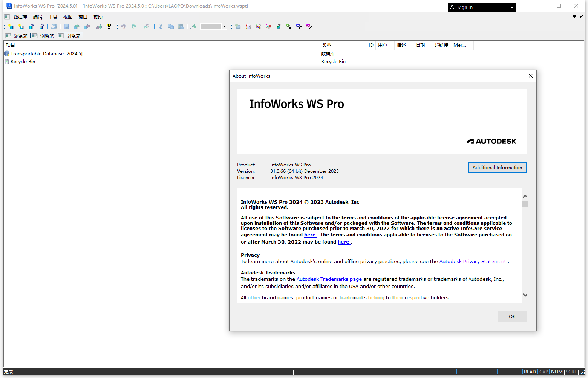This screenshot has width=588, height=378.
Task: Click the blue open-lock toolbar icon
Action: coord(31,26)
